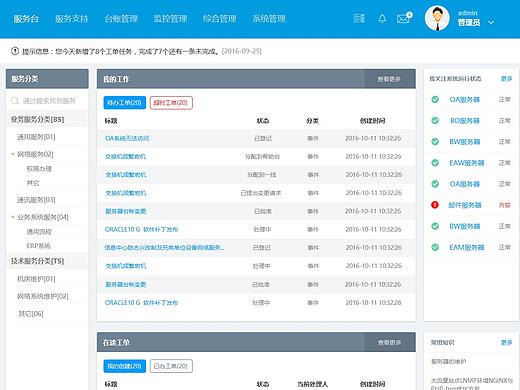The width and height of the screenshot is (520, 390).
Task: Open the 系统管理 menu
Action: [x=269, y=19]
